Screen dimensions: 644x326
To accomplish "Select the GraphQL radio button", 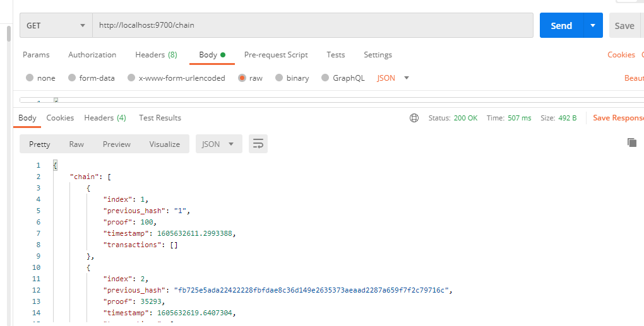I will point(325,78).
